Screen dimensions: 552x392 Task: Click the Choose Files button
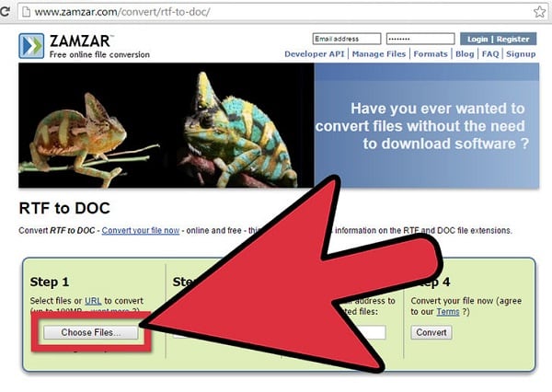pos(91,332)
